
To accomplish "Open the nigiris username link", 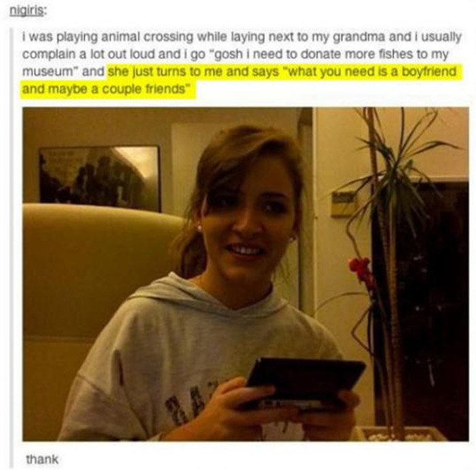I will 28,11.
